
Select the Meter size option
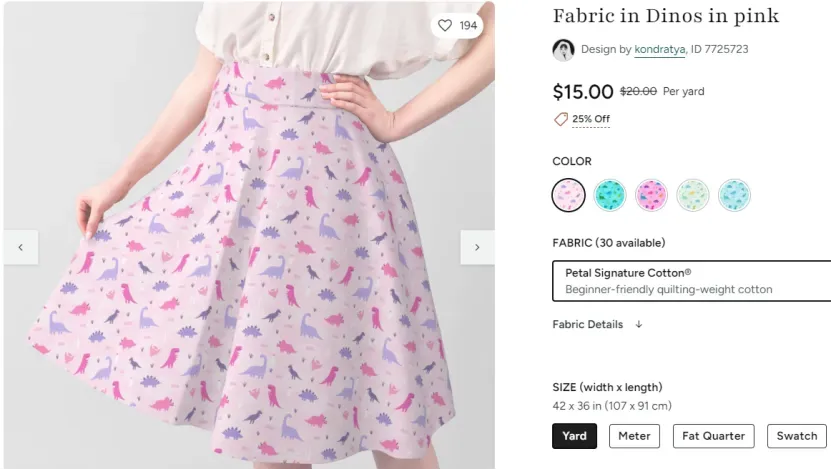[634, 436]
